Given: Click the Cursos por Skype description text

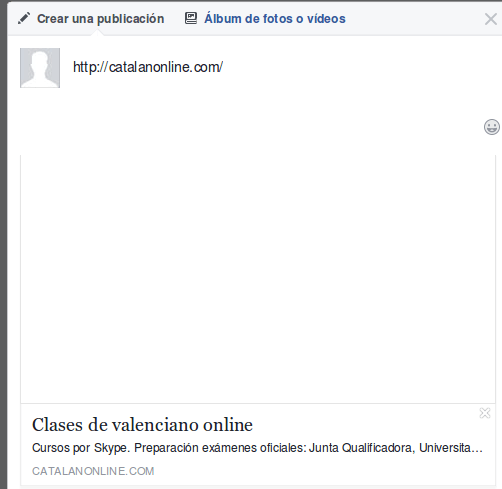Looking at the screenshot, I should [257, 448].
